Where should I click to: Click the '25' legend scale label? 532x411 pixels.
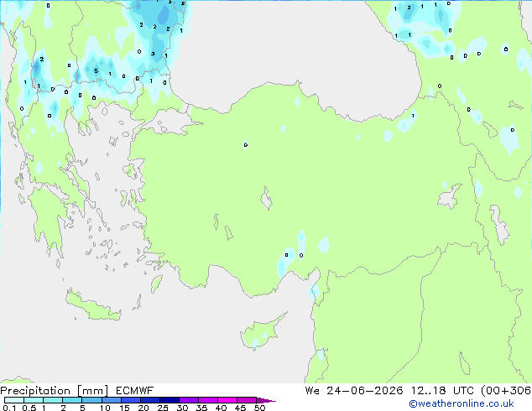tap(163, 408)
